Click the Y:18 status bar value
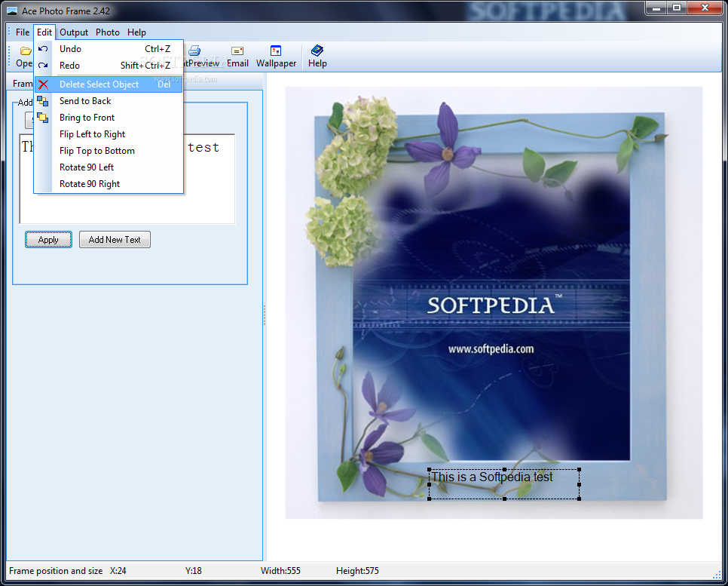The image size is (728, 586). click(x=194, y=571)
